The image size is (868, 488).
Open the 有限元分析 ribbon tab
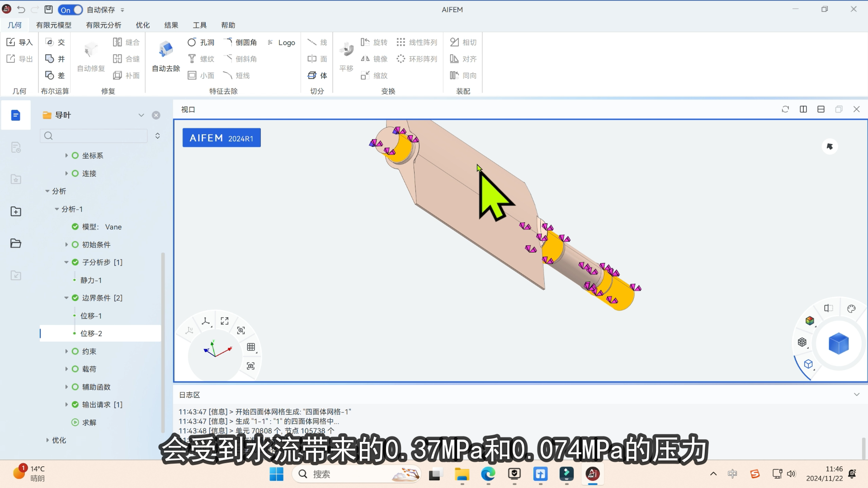[104, 25]
